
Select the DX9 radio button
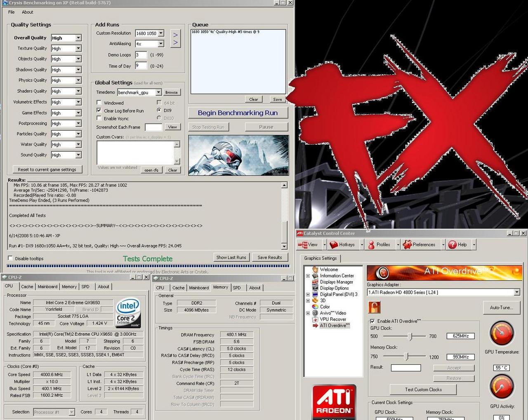pyautogui.click(x=159, y=110)
